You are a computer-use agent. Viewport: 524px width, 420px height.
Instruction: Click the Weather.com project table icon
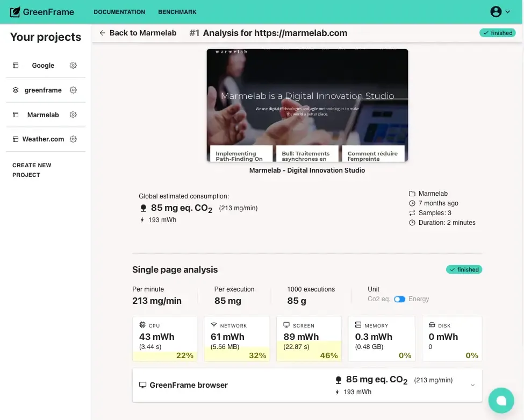point(16,139)
